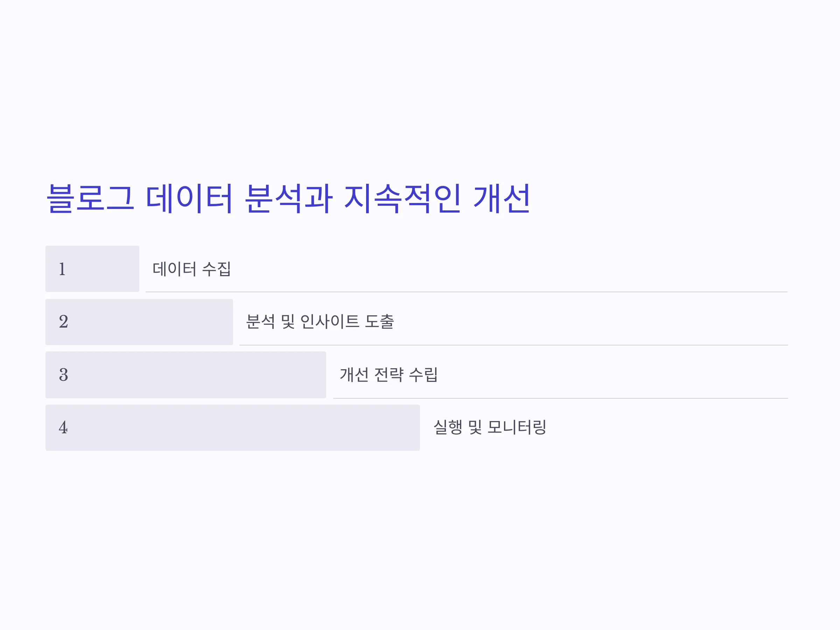Select the divider line under 분석 및 인사이트 도출

tap(514, 345)
